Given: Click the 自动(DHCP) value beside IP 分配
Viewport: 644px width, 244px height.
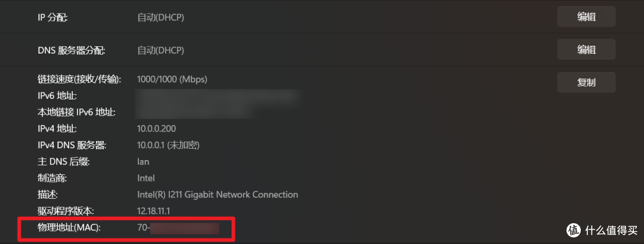Looking at the screenshot, I should (160, 17).
